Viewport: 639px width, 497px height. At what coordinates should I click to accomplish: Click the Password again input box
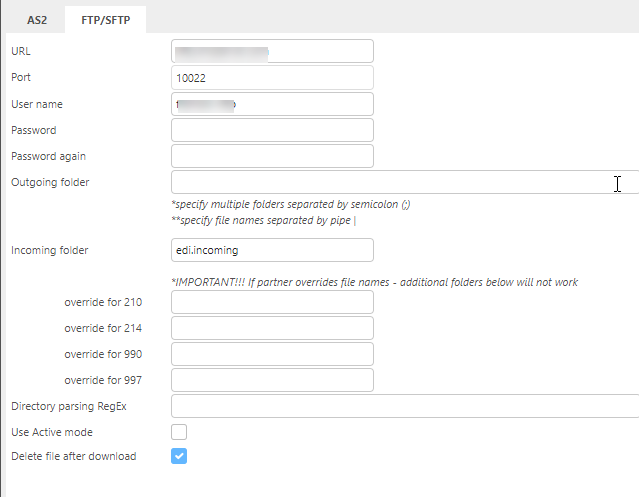[272, 156]
